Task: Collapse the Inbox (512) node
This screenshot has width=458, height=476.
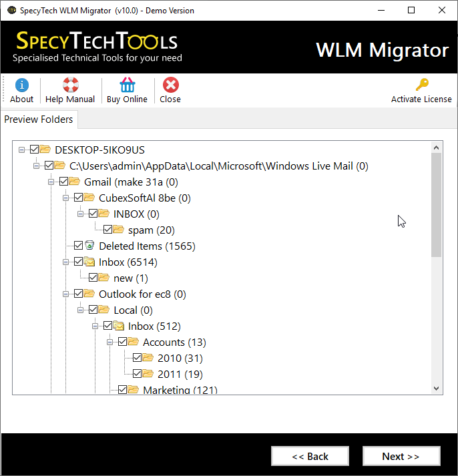Action: pos(95,326)
